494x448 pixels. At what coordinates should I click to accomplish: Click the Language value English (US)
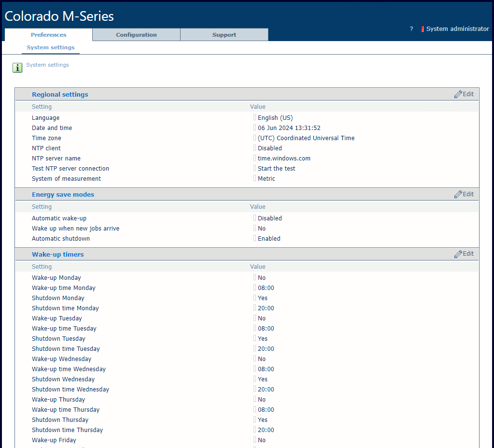coord(275,118)
